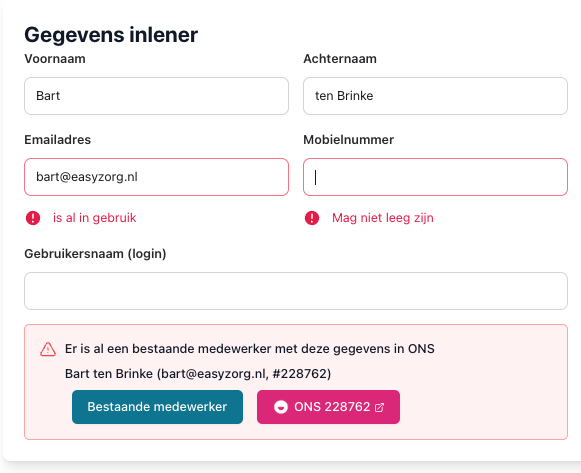Select the Bestaande medewerker button

[x=157, y=407]
